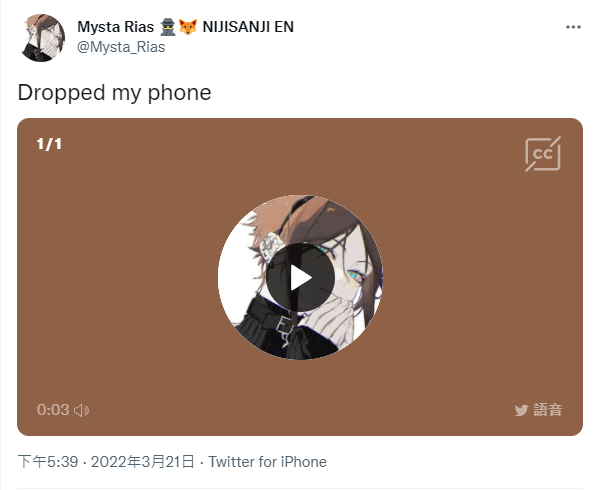Open the three-dot more options menu
Viewport: 598px width, 490px height.
pos(573,27)
